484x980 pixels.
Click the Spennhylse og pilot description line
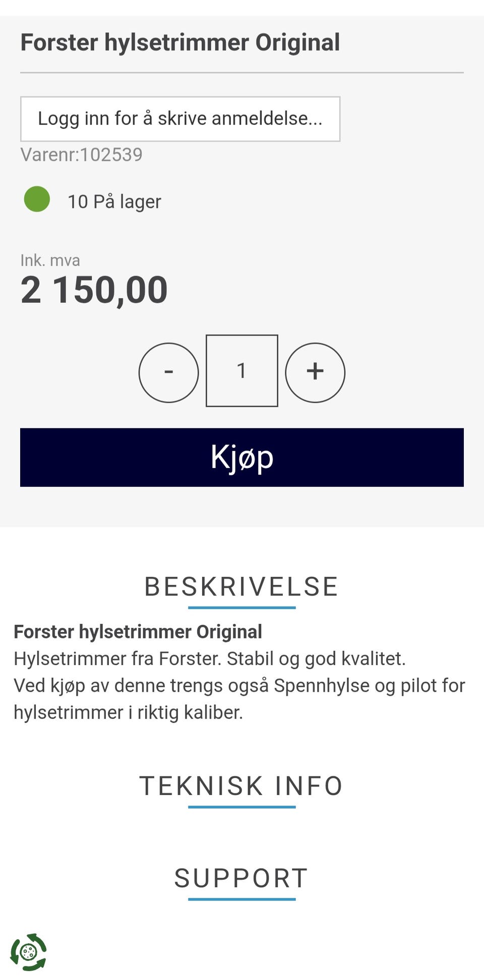(x=239, y=685)
